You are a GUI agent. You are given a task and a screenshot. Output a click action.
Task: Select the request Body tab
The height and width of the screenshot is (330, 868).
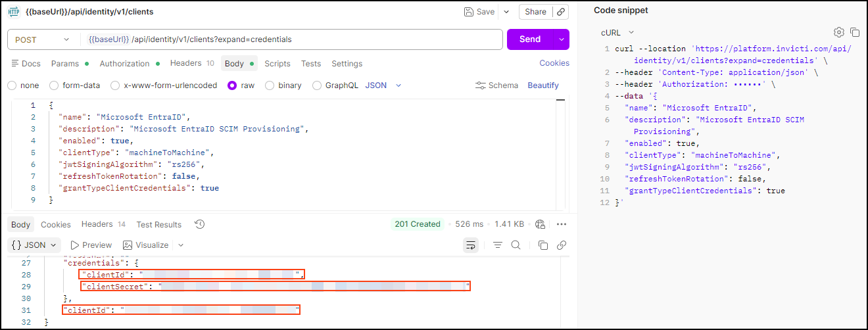point(239,64)
